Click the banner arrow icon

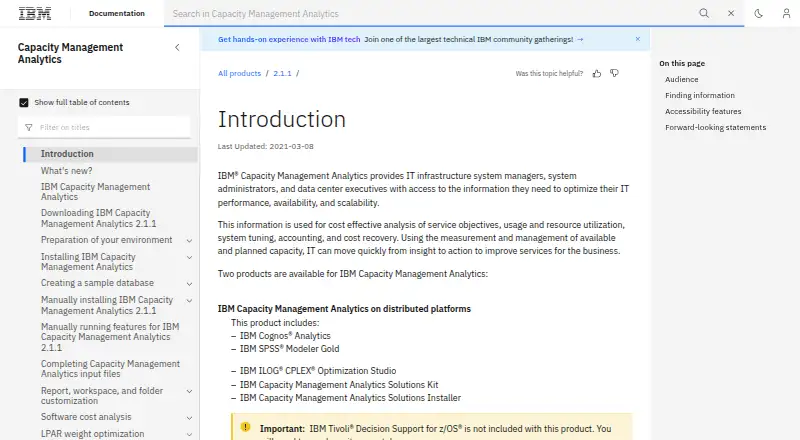pos(580,39)
